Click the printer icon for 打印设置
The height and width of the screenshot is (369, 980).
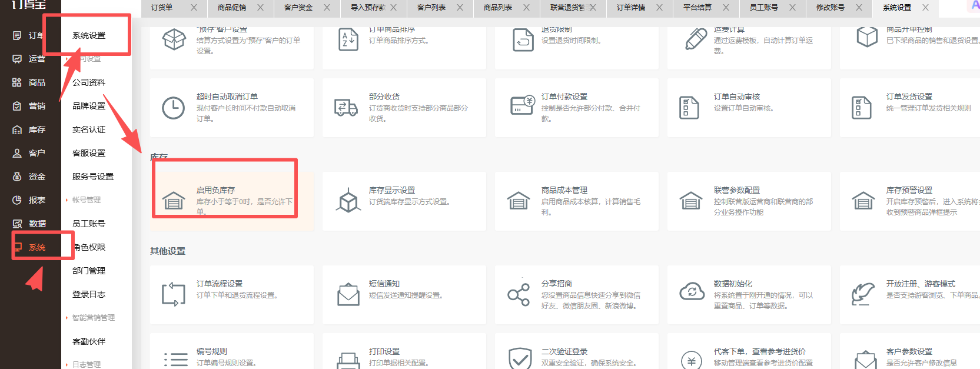348,360
